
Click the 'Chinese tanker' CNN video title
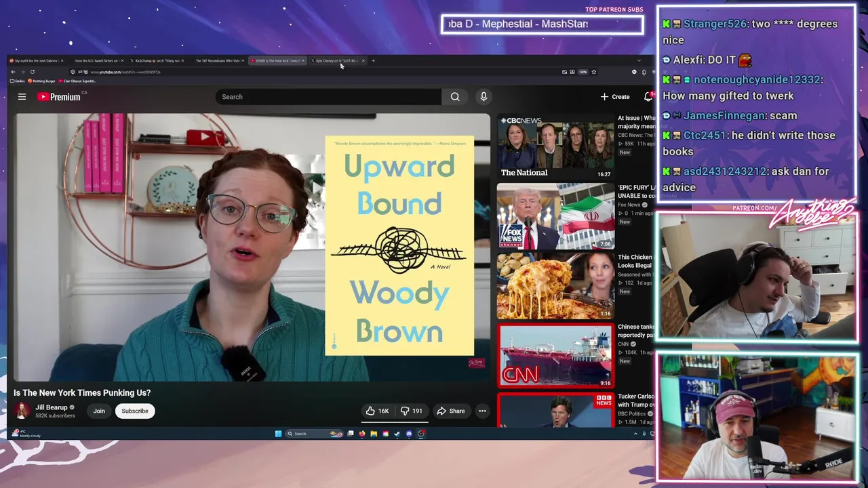pyautogui.click(x=636, y=331)
